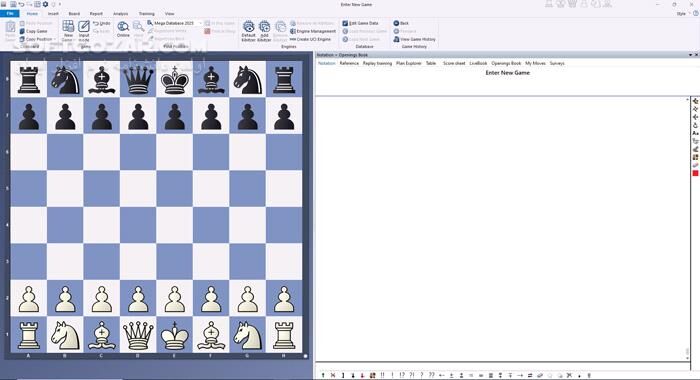Click the help question mark icon
Viewport: 700px width, 380px height.
click(696, 14)
